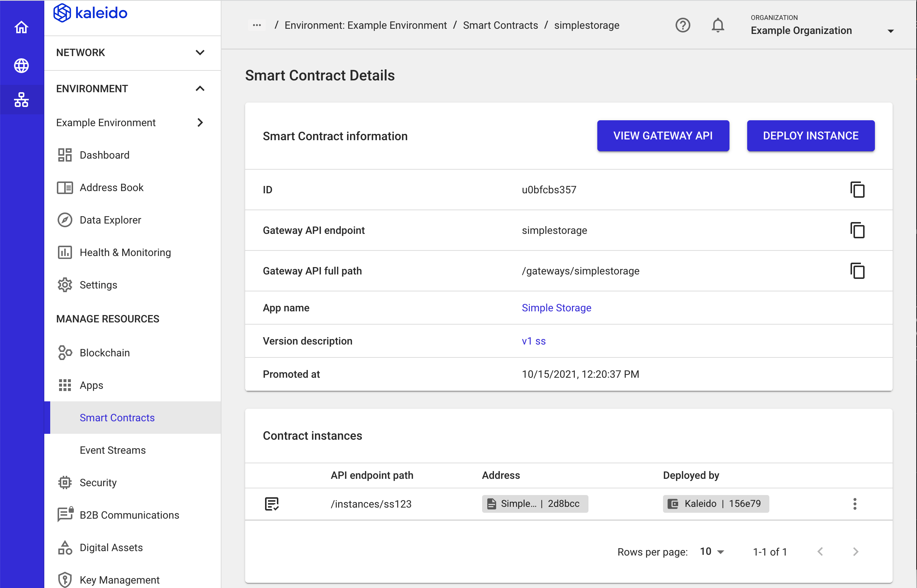Click the contract instance document icon

click(272, 503)
